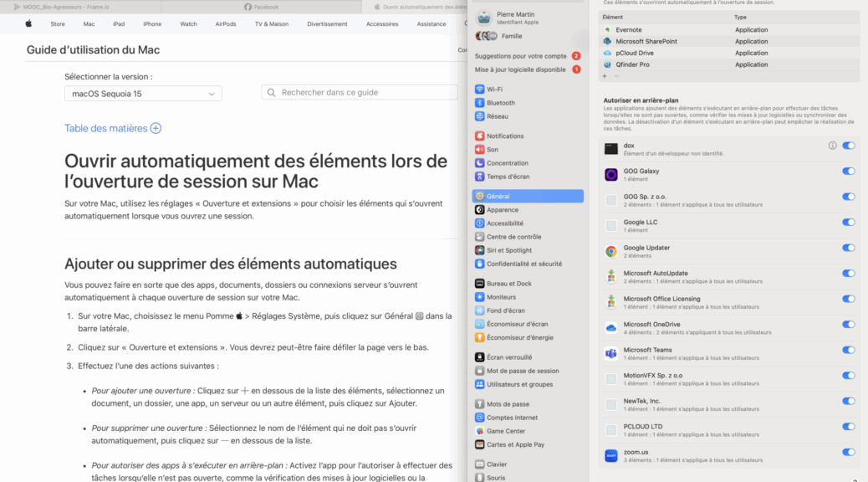
Task: Open iPhone in Apple site menu
Action: pos(152,23)
